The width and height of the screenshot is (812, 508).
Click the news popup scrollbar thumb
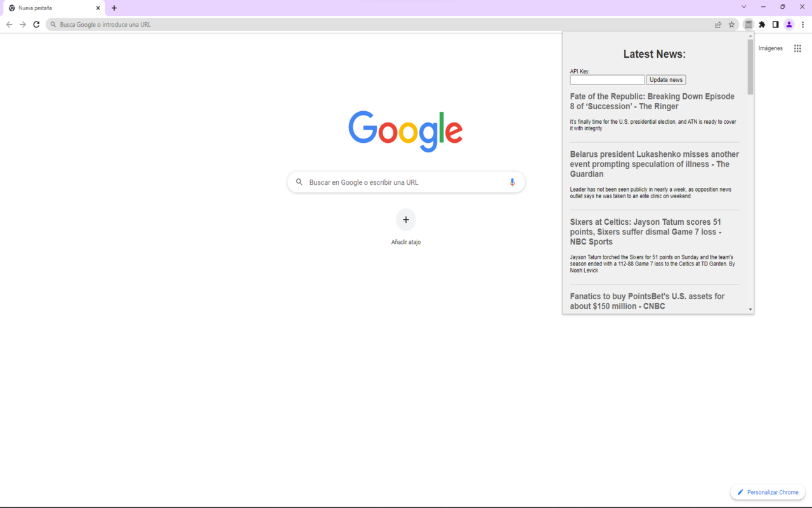(x=750, y=67)
